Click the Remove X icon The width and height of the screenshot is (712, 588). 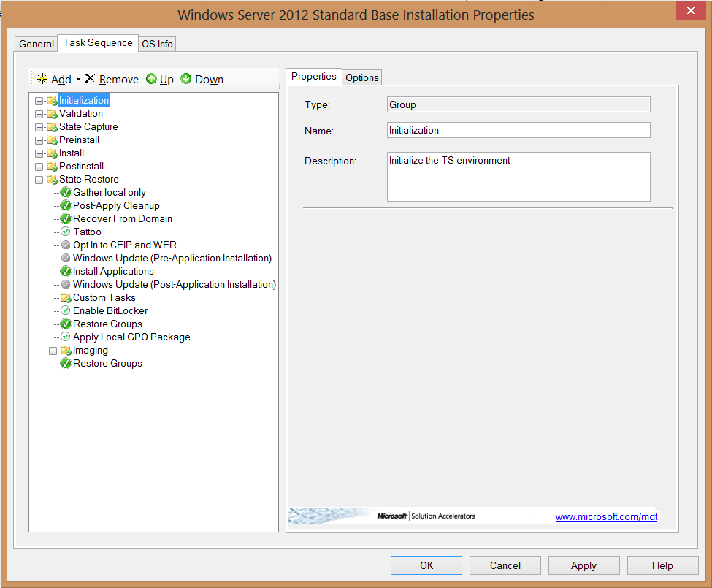click(90, 79)
